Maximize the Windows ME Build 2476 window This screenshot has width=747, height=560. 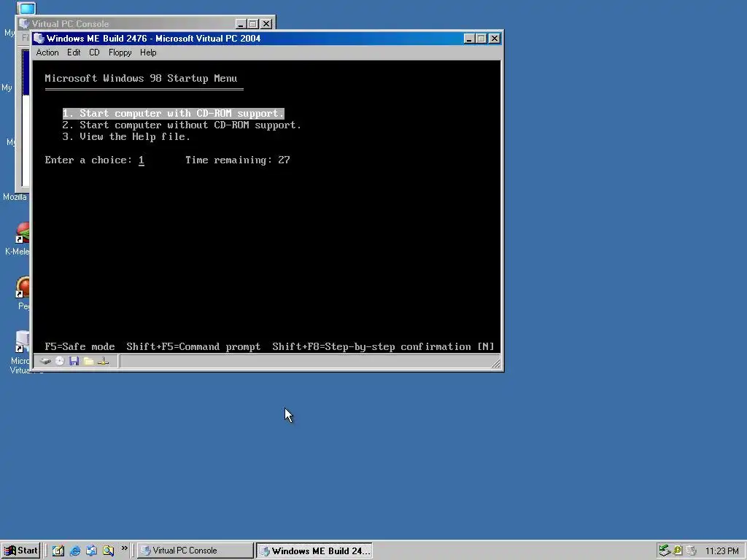coord(481,39)
